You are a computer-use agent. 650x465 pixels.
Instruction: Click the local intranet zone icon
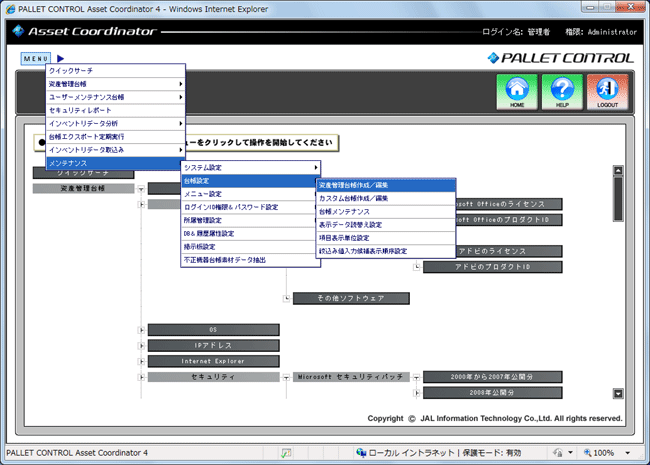(361, 453)
